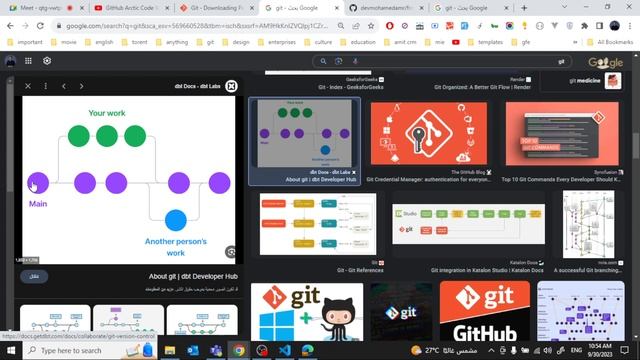Open Microsoft Edge from taskbar

pyautogui.click(x=308, y=350)
